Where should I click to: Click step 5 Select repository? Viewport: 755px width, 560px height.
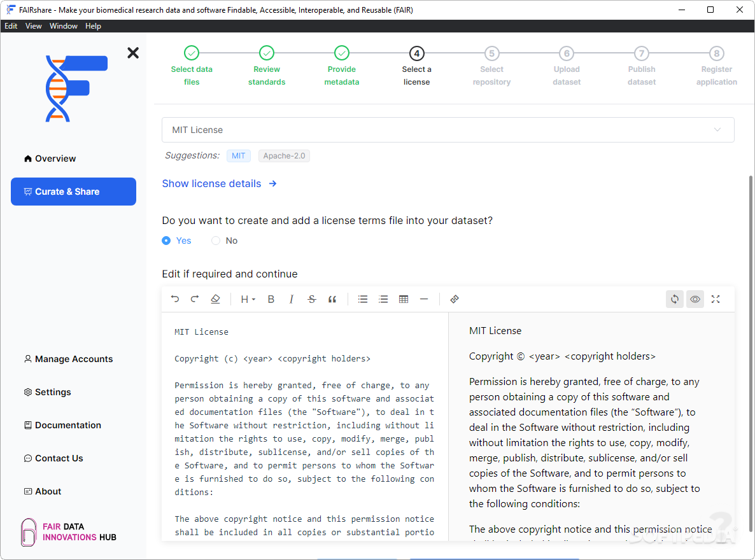[x=491, y=66]
